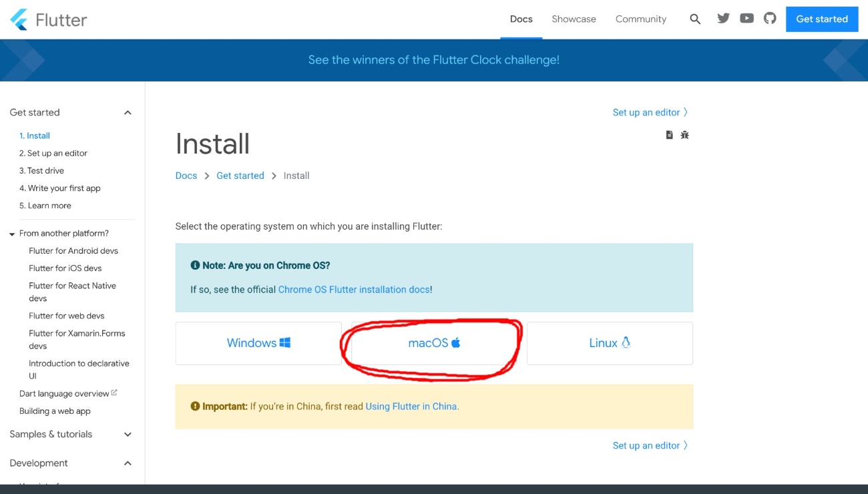Open Flutter for Android devs
Image resolution: width=868 pixels, height=494 pixels.
[73, 251]
